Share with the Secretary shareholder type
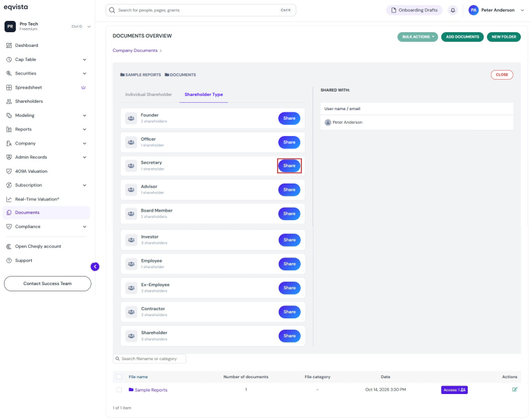 coord(289,166)
